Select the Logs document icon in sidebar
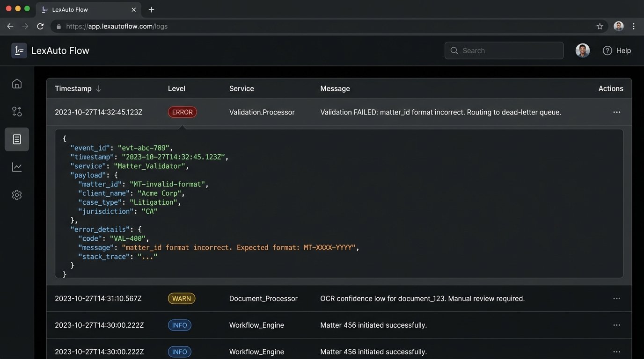This screenshot has height=359, width=644. [x=17, y=139]
